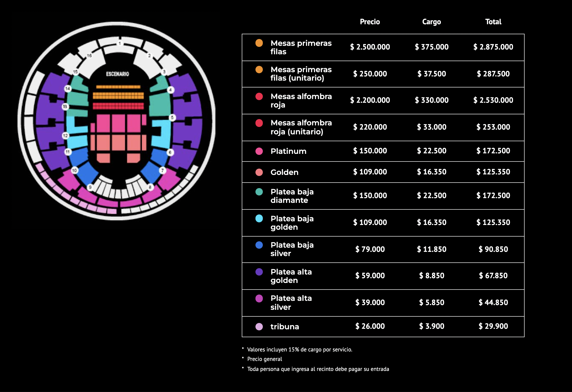Click the salmon Golden legend dot

pyautogui.click(x=259, y=172)
